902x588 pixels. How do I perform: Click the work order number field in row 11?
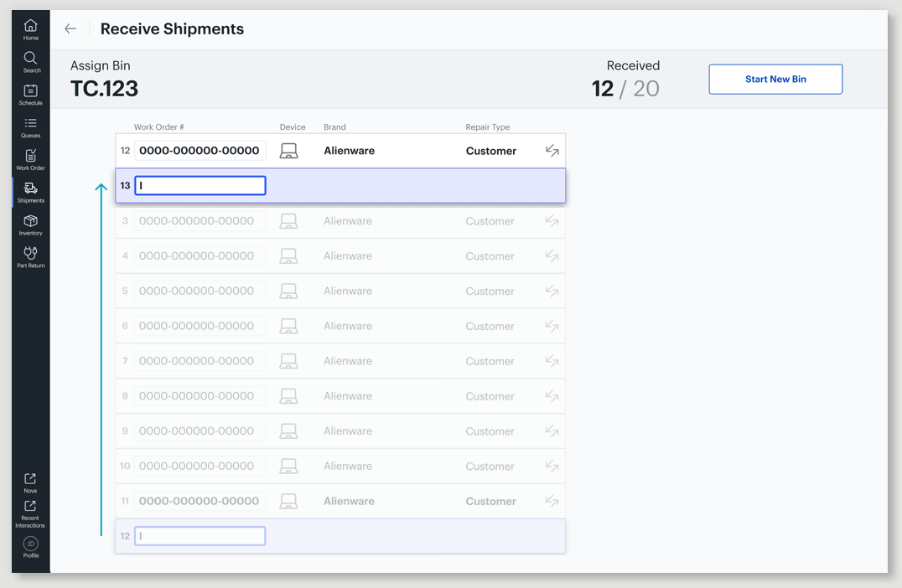pos(200,501)
